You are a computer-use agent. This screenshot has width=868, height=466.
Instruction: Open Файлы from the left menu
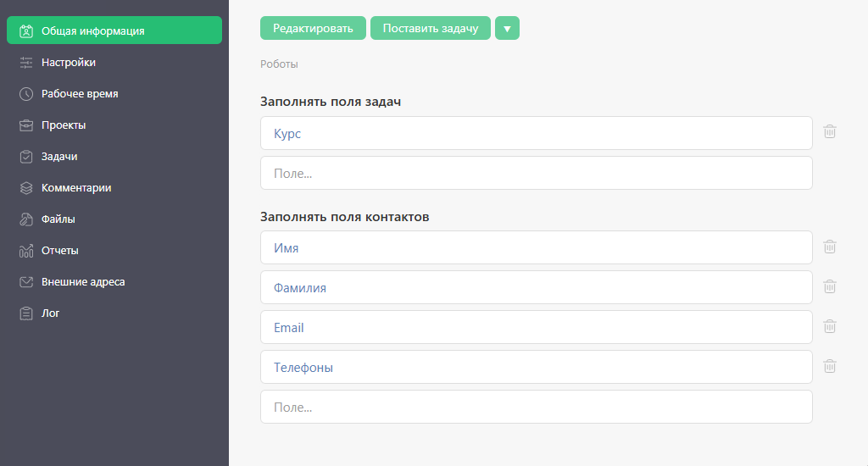coord(58,219)
